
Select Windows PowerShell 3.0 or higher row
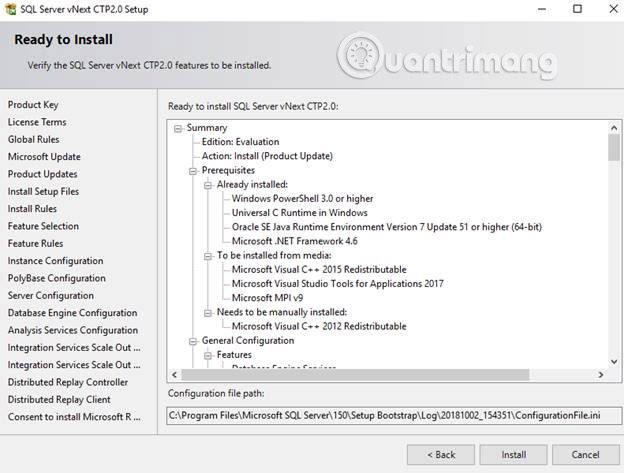coord(302,199)
